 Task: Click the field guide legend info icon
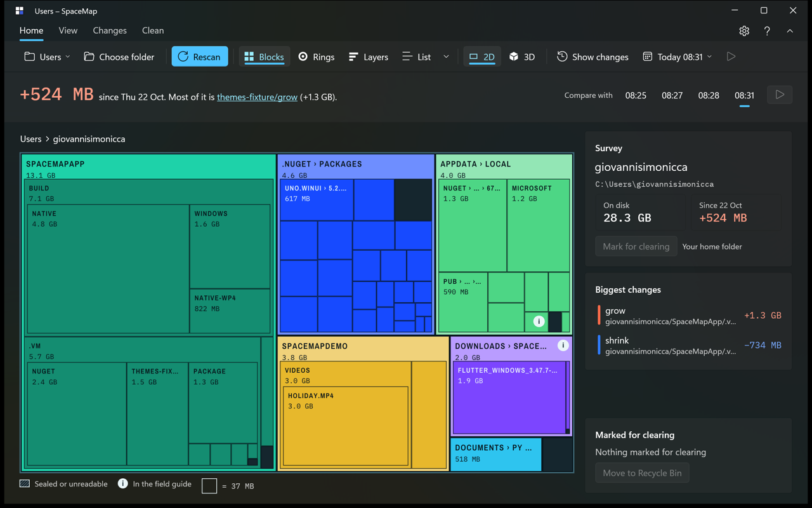[122, 484]
